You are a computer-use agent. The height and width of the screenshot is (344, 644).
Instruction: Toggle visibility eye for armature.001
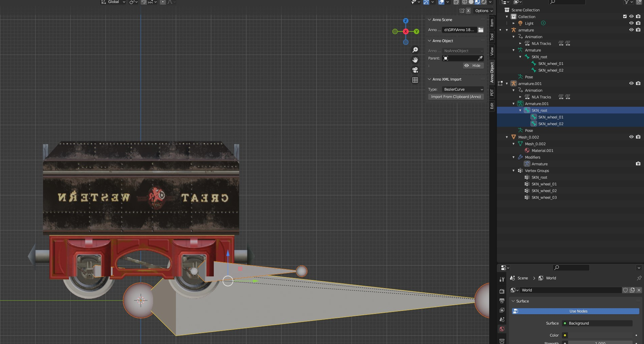click(631, 83)
